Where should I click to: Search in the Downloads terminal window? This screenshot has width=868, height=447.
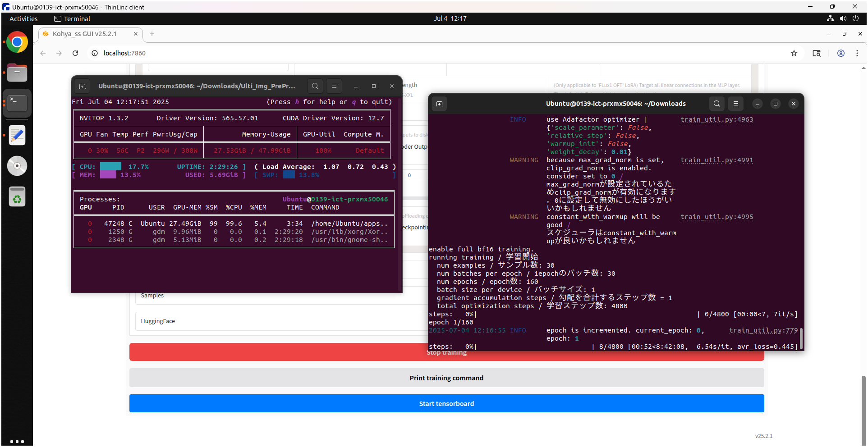coord(716,104)
